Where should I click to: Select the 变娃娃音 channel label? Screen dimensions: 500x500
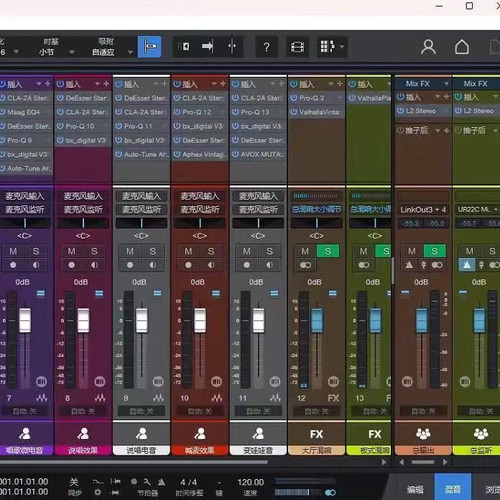pyautogui.click(x=258, y=450)
